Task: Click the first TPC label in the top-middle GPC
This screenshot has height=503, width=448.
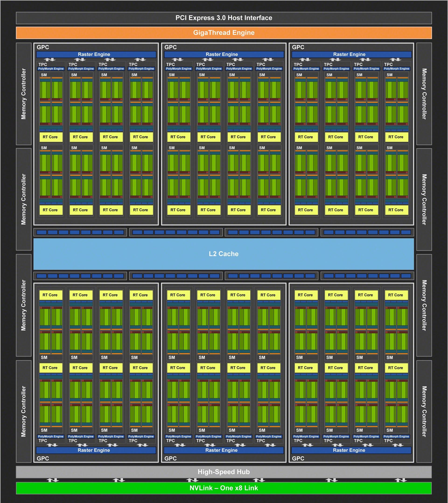Action: coord(170,64)
